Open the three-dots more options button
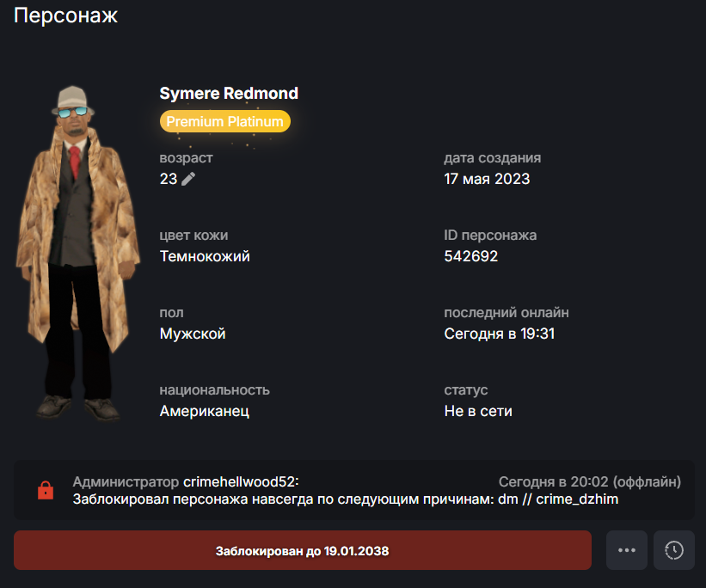 click(x=626, y=550)
